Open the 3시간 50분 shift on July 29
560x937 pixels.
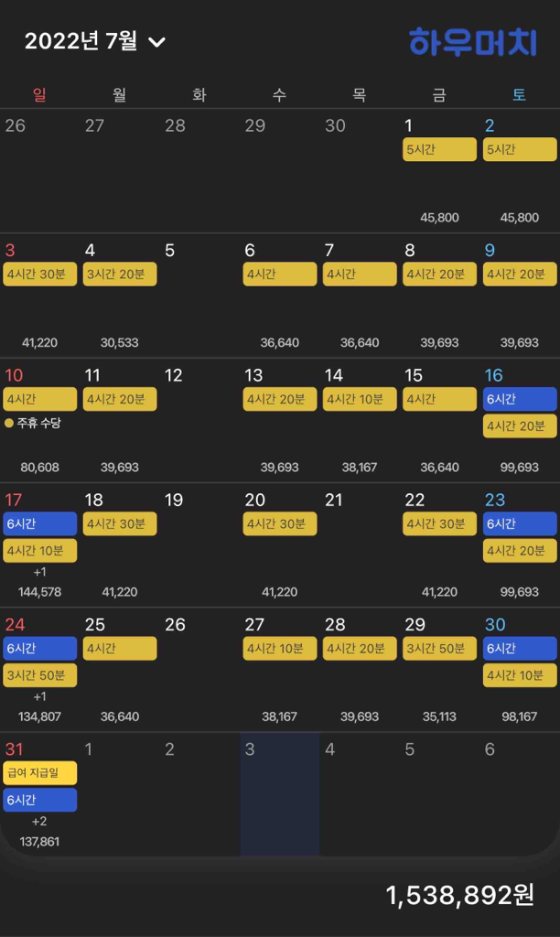click(x=439, y=649)
